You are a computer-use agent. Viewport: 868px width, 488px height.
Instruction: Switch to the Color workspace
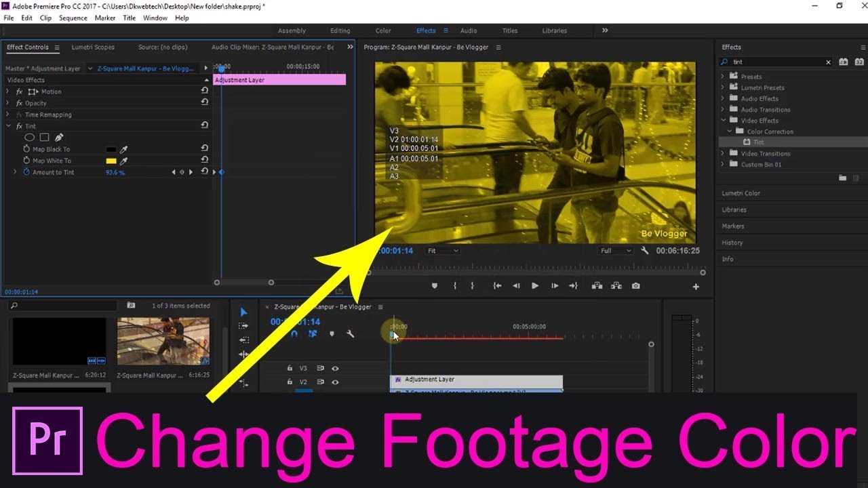point(383,30)
